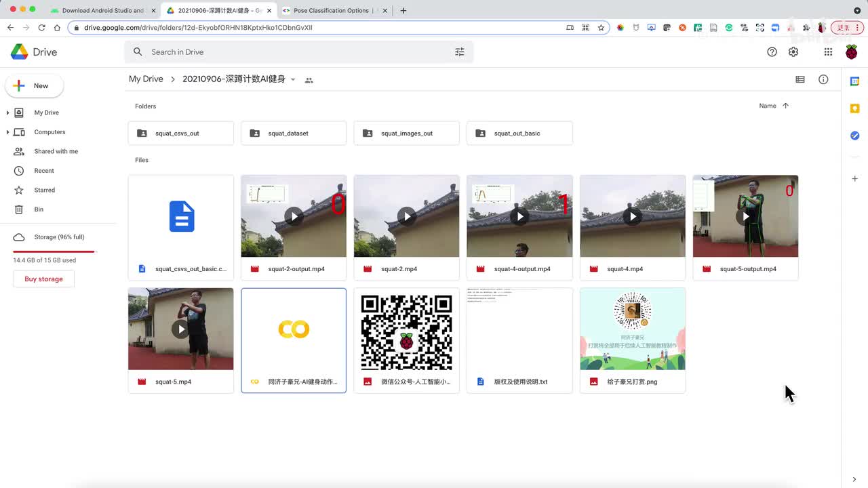Open Shared with me
The image size is (868, 488).
click(58, 151)
